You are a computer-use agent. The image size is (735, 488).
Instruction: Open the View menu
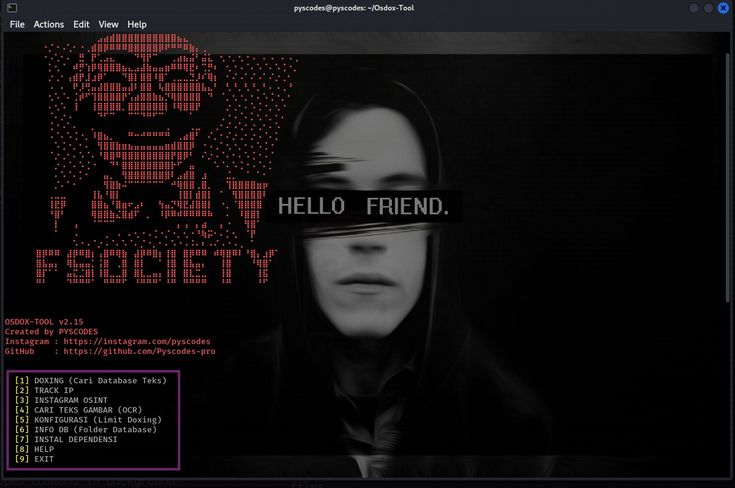click(x=108, y=24)
